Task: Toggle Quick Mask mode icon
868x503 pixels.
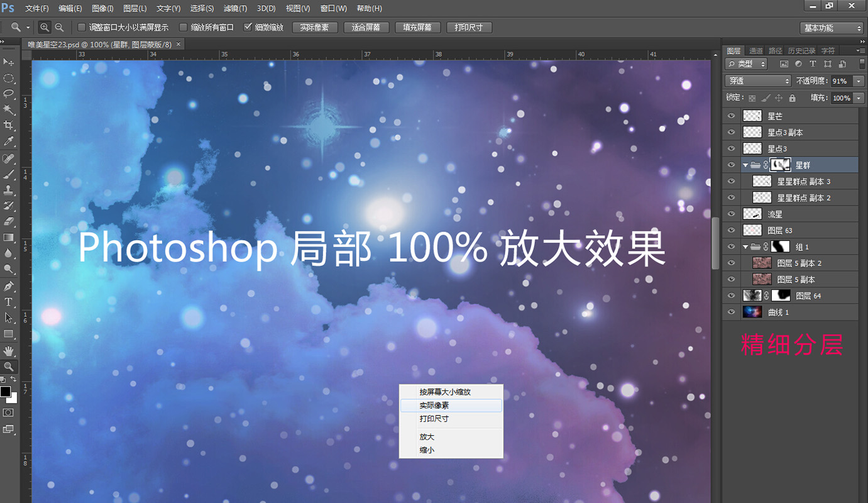Action: [x=9, y=412]
